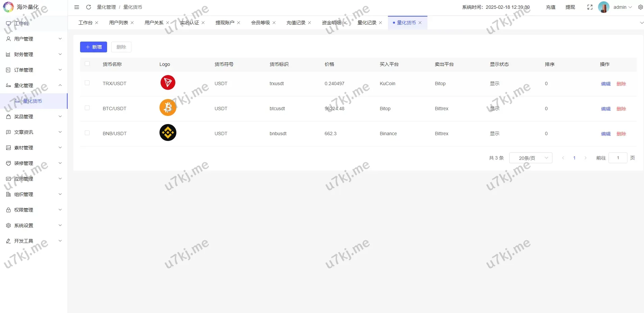The width and height of the screenshot is (644, 313).
Task: Switch to the 会员等级 tab
Action: click(260, 23)
